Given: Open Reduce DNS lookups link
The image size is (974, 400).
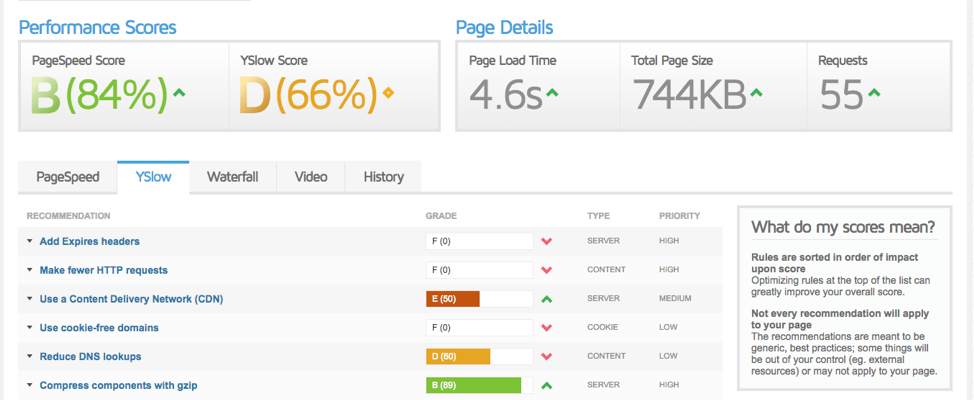Looking at the screenshot, I should [90, 357].
